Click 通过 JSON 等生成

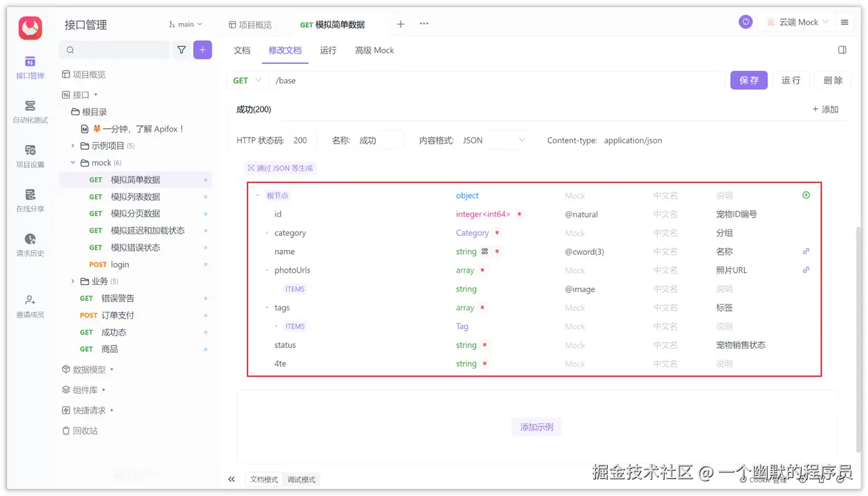280,168
